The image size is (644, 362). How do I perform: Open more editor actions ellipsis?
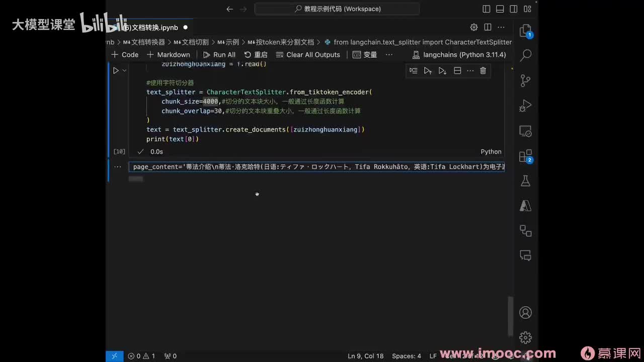(501, 27)
